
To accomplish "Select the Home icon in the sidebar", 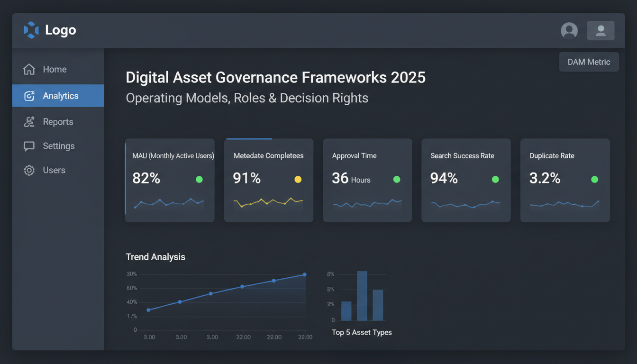I will (x=29, y=69).
